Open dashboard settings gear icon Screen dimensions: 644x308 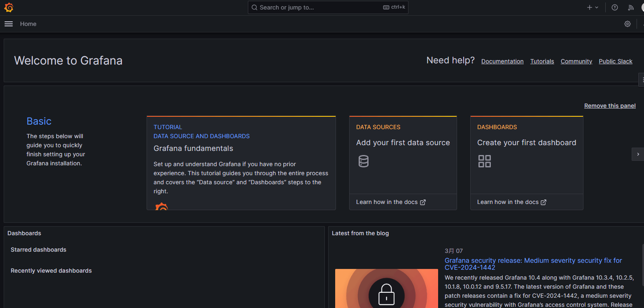[628, 24]
